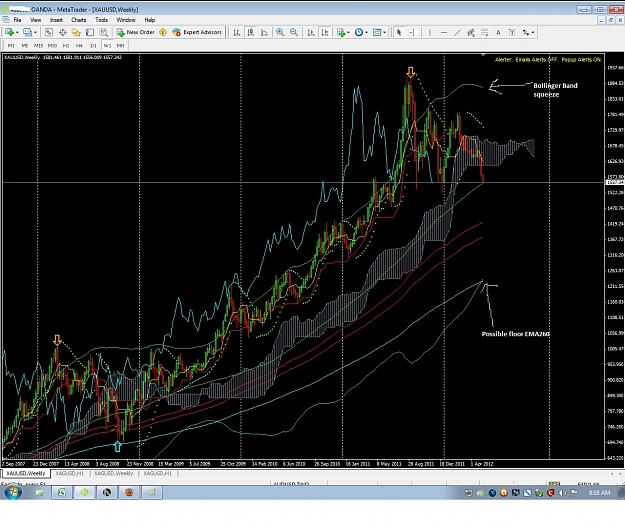Select the Crosshair tool
This screenshot has width=625, height=527.
[x=412, y=32]
